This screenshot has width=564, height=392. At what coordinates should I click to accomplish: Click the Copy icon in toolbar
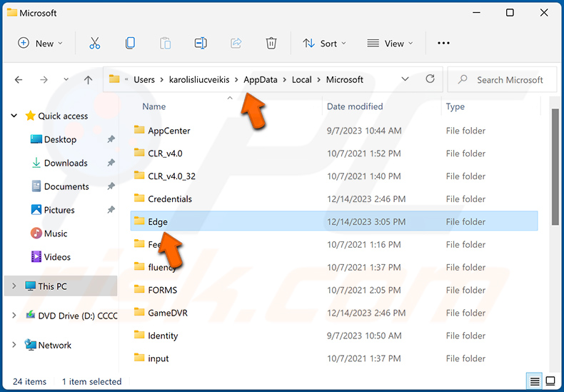coord(130,43)
